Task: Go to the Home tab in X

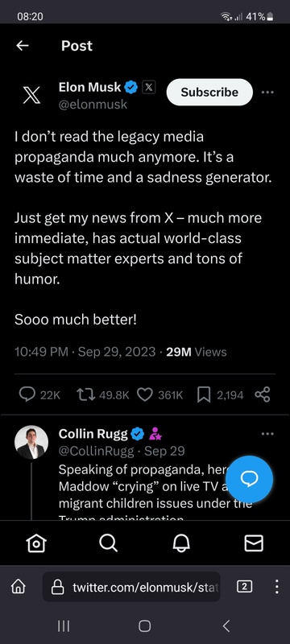Action: 36,543
